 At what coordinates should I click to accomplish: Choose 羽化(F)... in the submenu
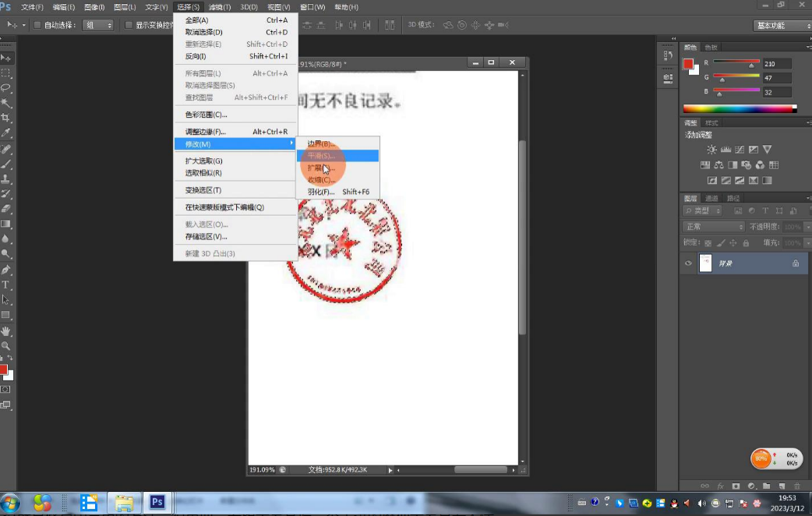337,192
